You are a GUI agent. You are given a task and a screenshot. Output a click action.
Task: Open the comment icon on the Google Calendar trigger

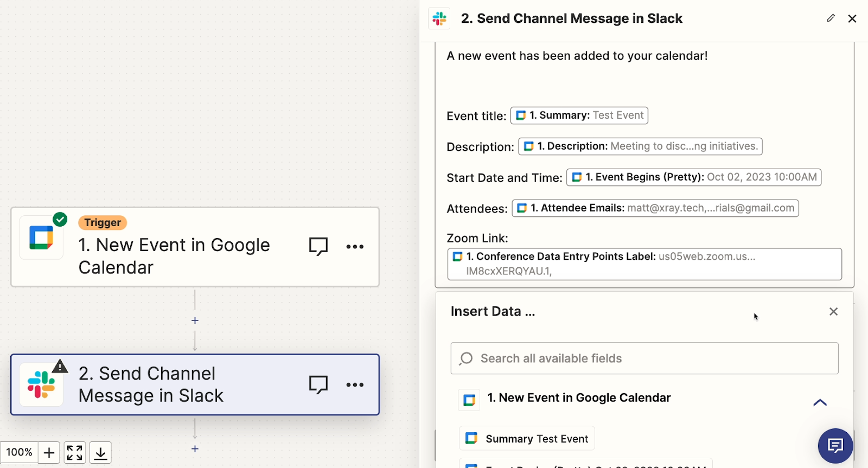point(318,246)
